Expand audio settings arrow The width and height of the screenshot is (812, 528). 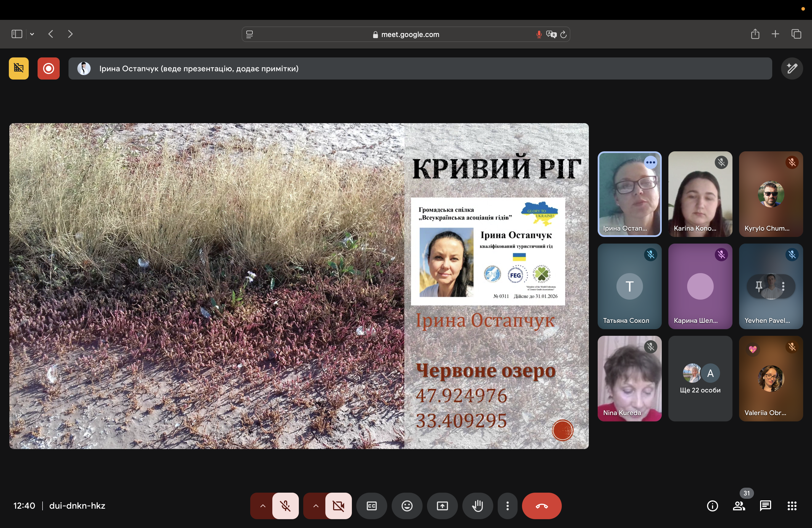pyautogui.click(x=262, y=506)
